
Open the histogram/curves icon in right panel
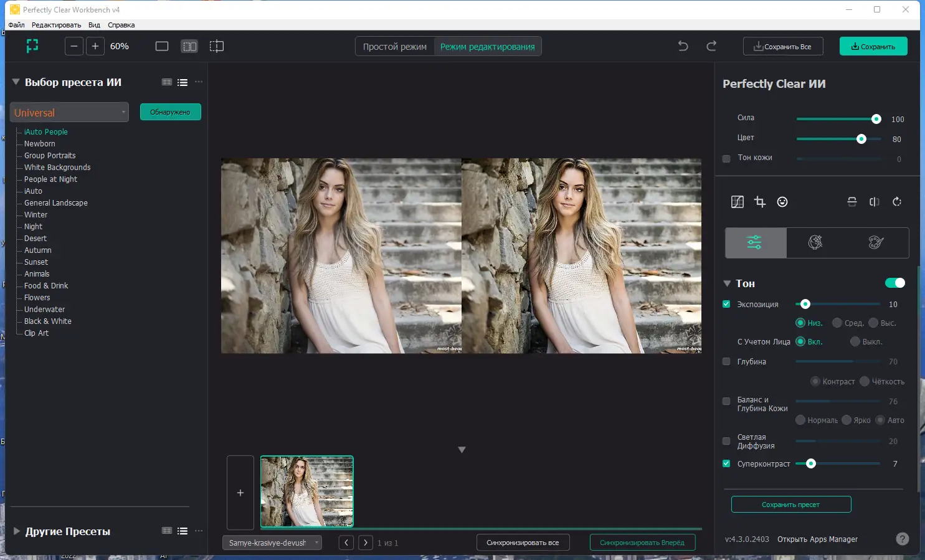738,202
